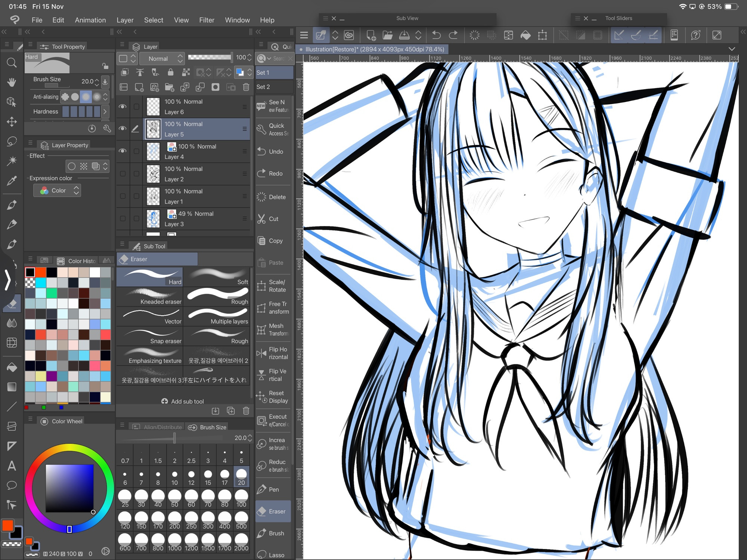Create a new layer folder
Viewport: 747px width, 560px height.
tap(170, 87)
